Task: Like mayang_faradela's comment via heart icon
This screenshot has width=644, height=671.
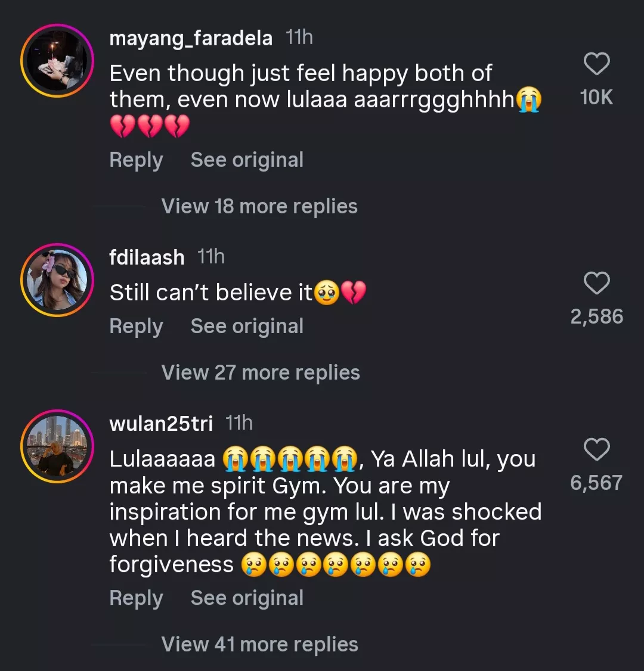Action: pyautogui.click(x=597, y=63)
